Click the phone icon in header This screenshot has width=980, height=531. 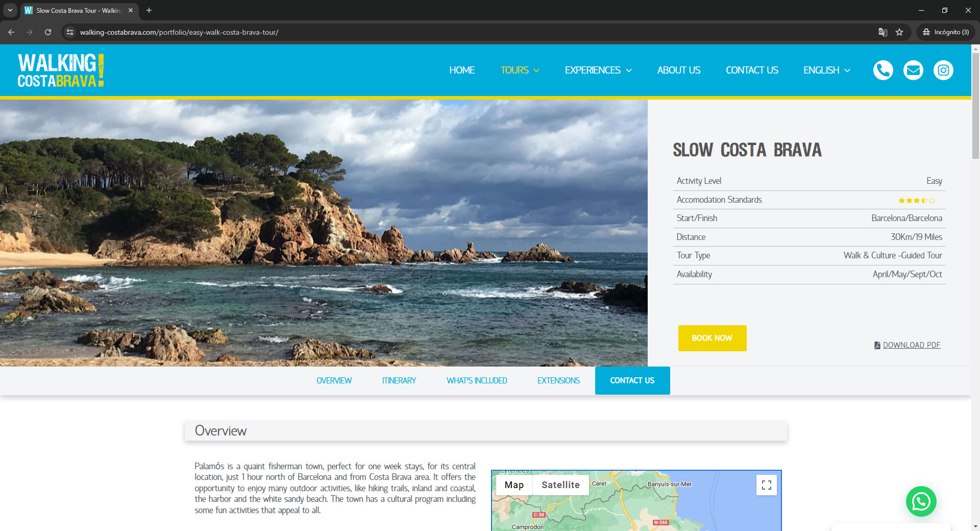coord(883,70)
